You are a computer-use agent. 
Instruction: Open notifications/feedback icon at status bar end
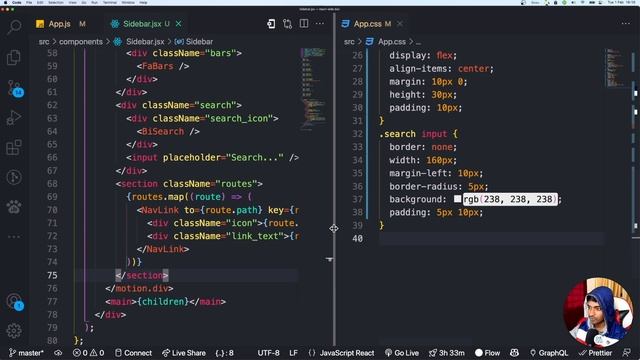click(627, 353)
